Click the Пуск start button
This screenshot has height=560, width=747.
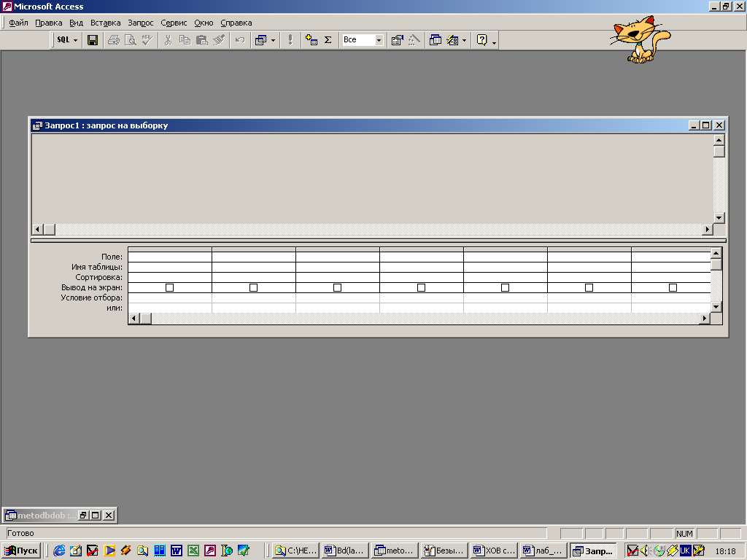tap(21, 551)
